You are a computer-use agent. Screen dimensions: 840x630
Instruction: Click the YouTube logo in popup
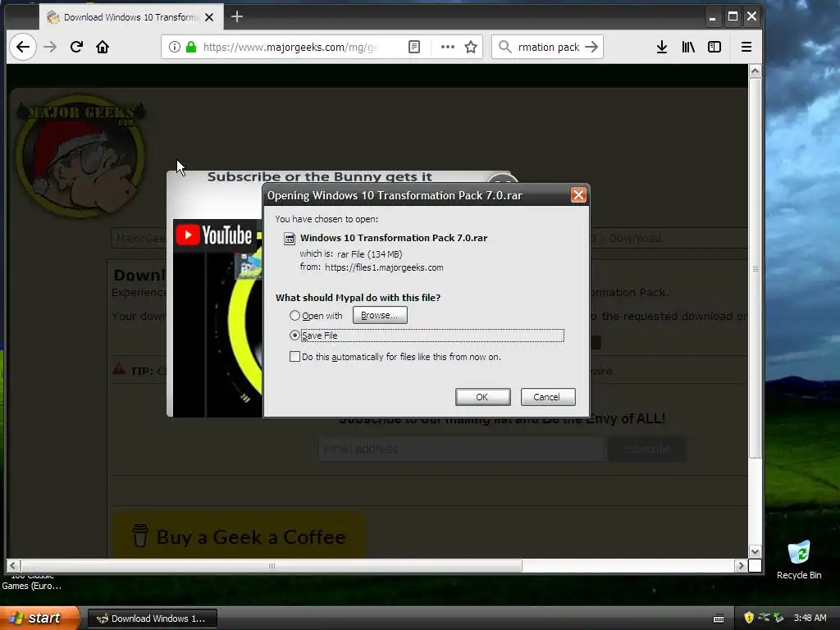click(214, 235)
